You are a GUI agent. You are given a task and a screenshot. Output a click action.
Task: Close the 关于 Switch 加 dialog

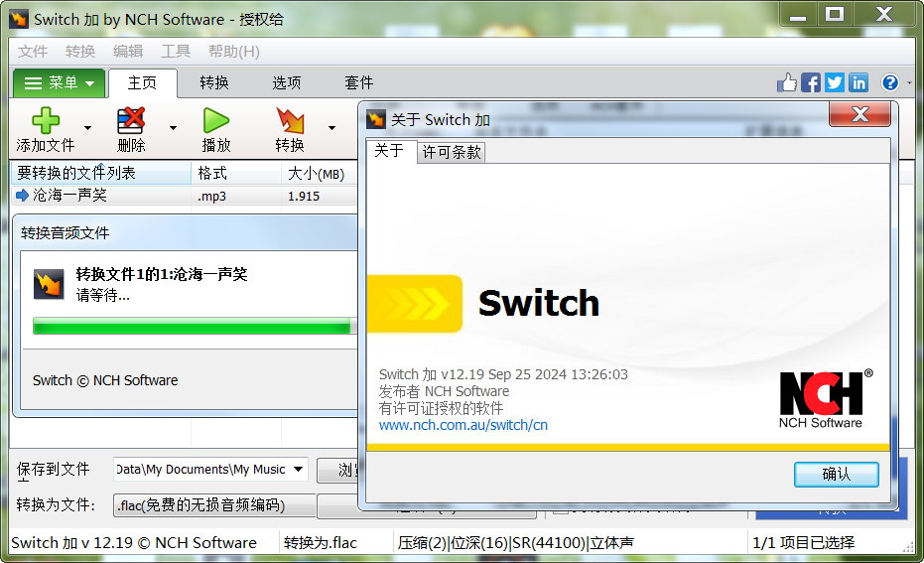[859, 114]
